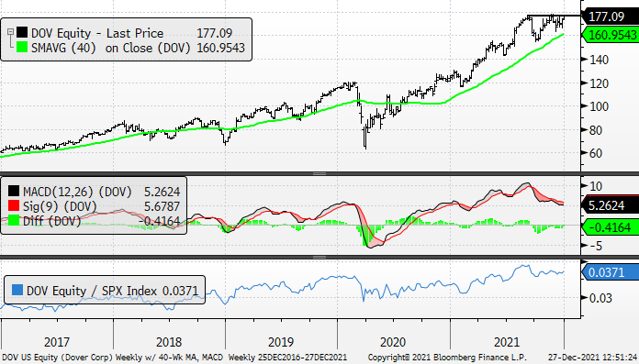Click the 120 price axis label
The image size is (639, 364).
point(599,83)
